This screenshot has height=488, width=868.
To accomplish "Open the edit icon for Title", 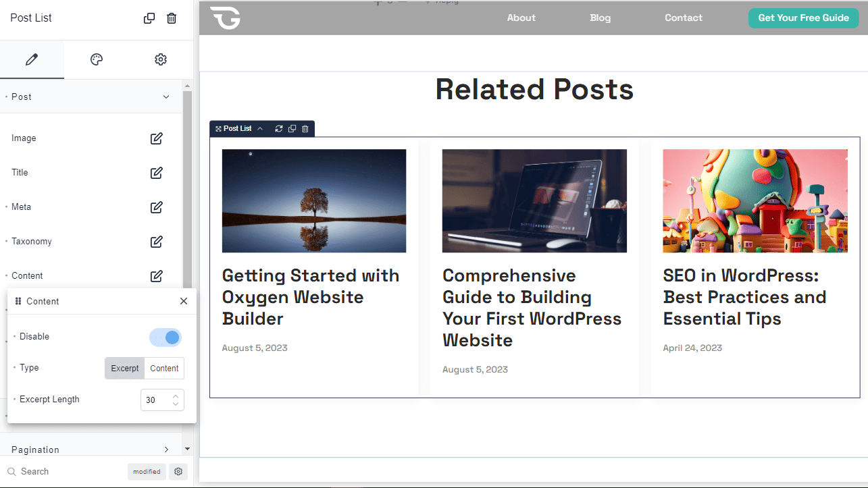I will pyautogui.click(x=156, y=173).
